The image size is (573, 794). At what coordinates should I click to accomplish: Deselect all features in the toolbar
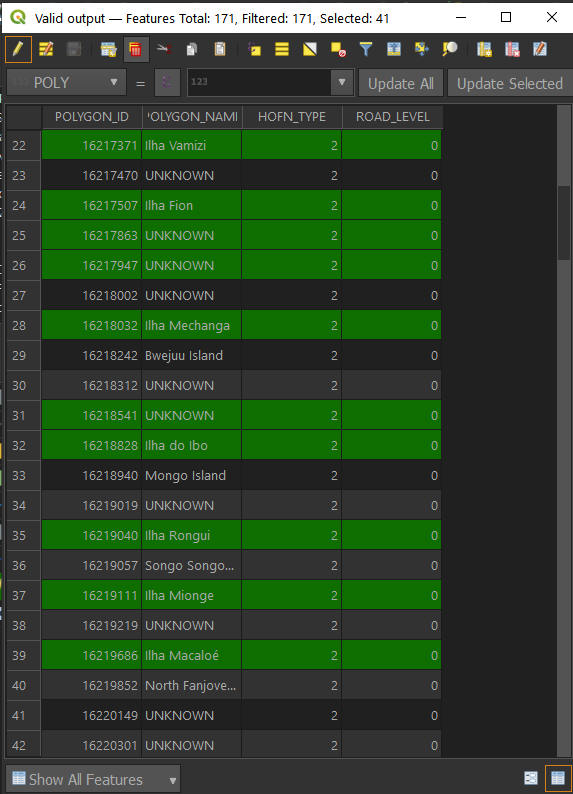click(338, 50)
